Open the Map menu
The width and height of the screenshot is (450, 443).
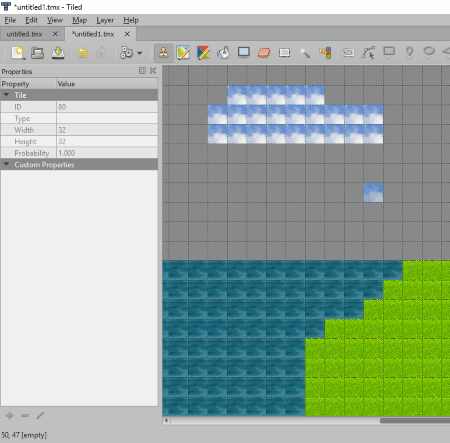pos(79,20)
